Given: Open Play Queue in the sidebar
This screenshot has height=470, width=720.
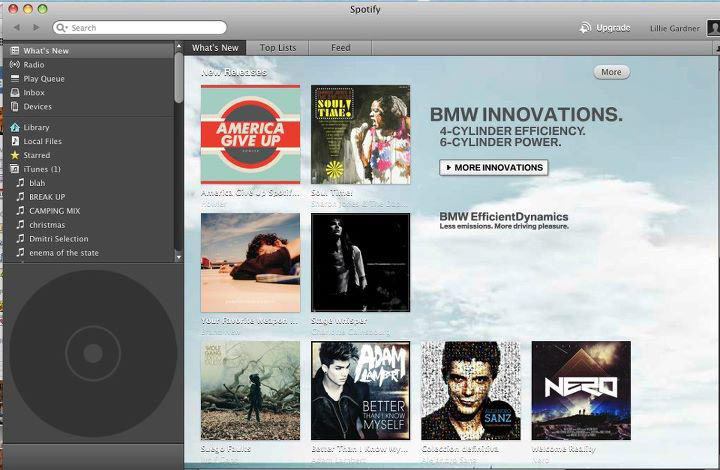Looking at the screenshot, I should tap(89, 78).
